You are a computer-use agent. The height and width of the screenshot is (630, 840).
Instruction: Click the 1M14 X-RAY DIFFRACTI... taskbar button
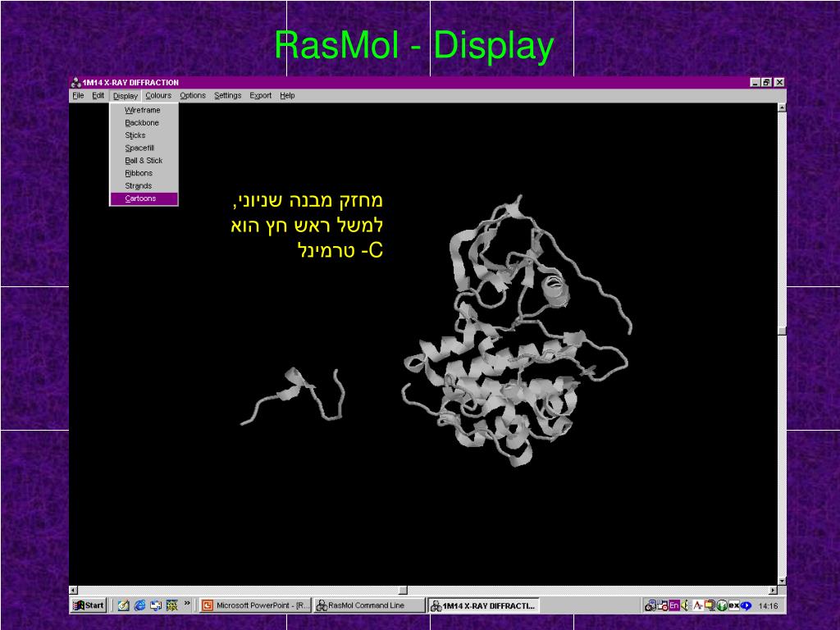(484, 606)
